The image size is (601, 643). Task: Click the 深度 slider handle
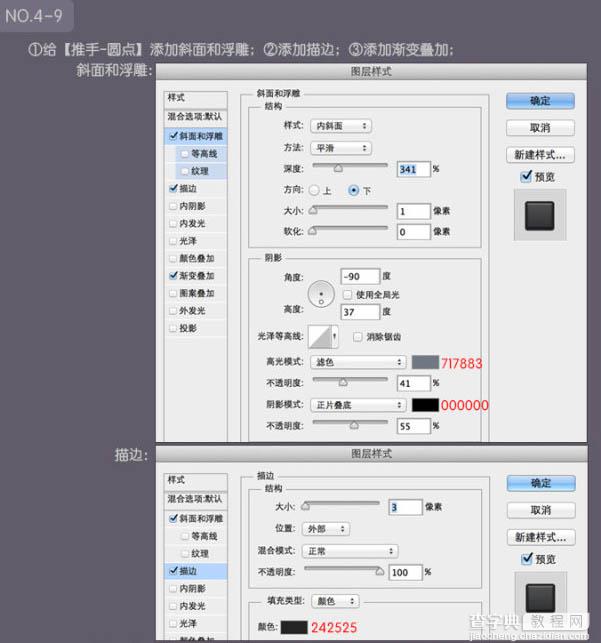tap(338, 168)
